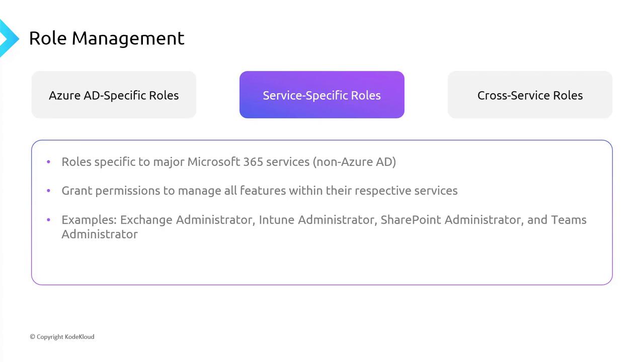
Task: Click the word "Teams" in the examples
Action: 569,220
